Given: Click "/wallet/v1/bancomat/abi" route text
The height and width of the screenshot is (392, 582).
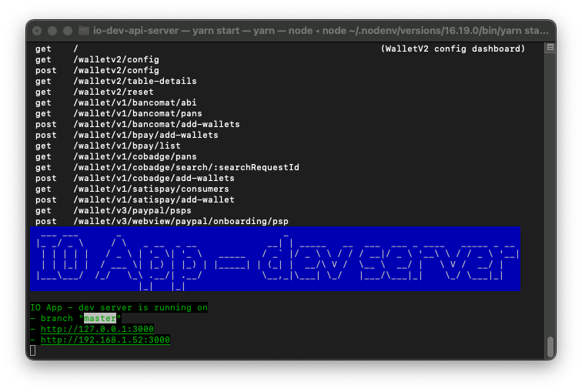Looking at the screenshot, I should [x=135, y=102].
